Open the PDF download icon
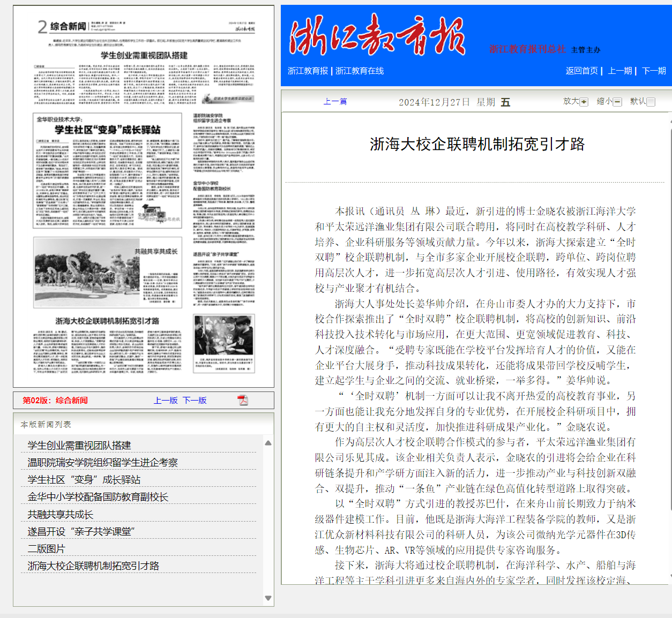This screenshot has height=618, width=672. click(243, 400)
